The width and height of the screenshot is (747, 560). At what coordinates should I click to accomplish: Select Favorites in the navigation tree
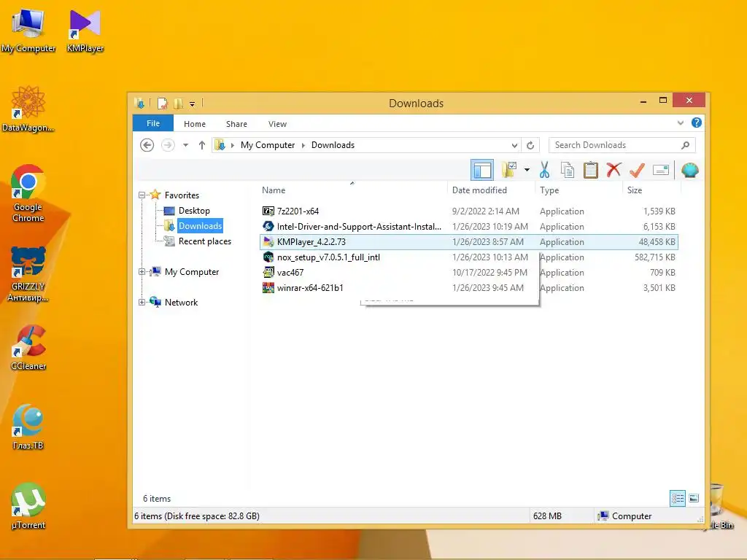coord(182,195)
